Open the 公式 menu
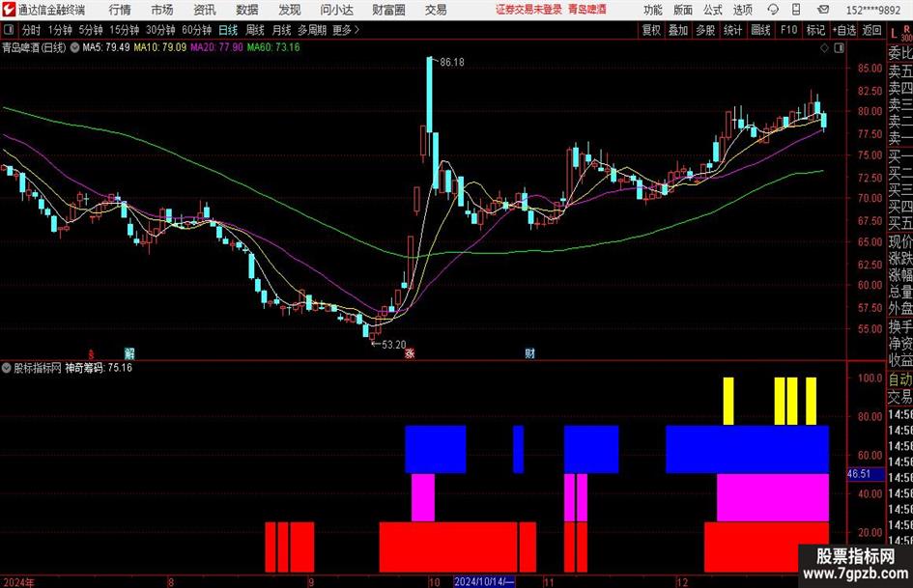This screenshot has height=588, width=913. click(x=713, y=10)
